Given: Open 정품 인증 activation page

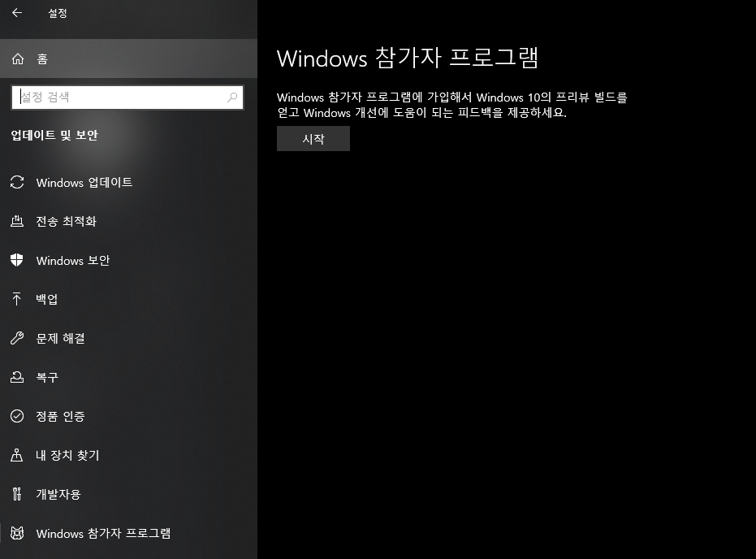Looking at the screenshot, I should [129, 416].
